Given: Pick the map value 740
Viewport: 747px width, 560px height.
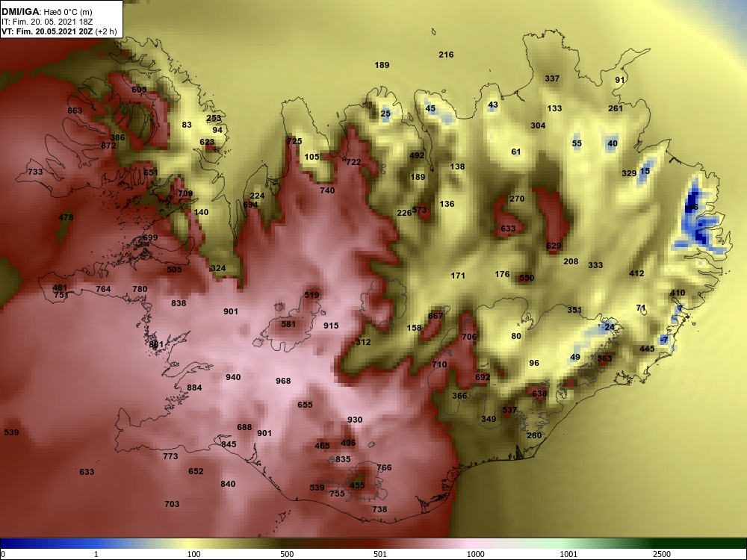Looking at the screenshot, I should tap(327, 190).
